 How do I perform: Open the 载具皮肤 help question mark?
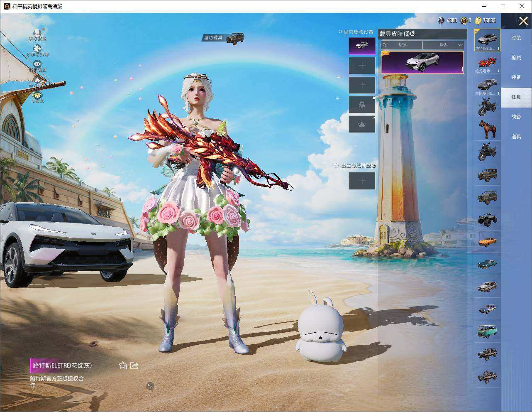pos(412,34)
